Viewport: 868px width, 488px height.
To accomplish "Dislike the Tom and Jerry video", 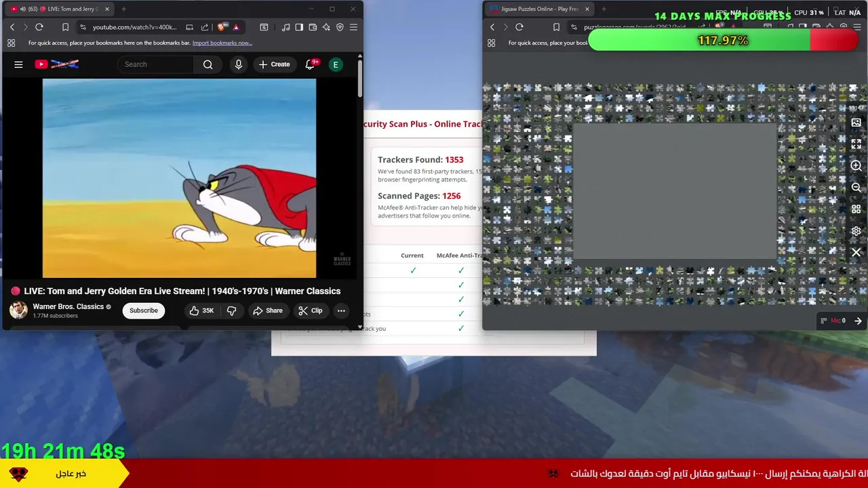I will pyautogui.click(x=231, y=310).
